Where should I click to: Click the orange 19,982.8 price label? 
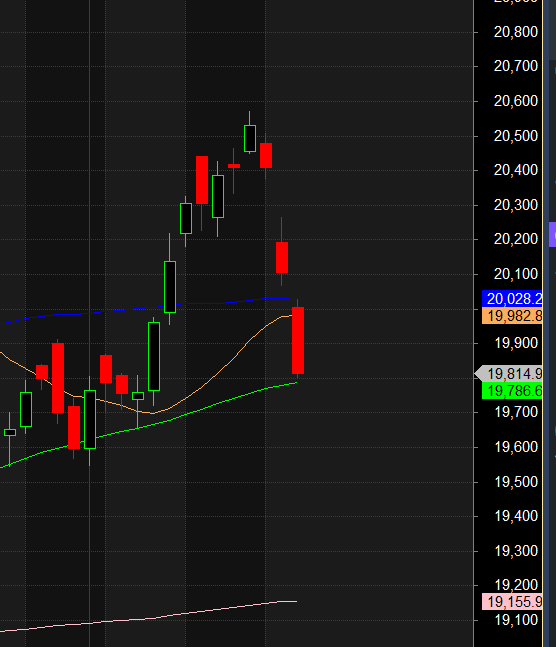pyautogui.click(x=512, y=316)
